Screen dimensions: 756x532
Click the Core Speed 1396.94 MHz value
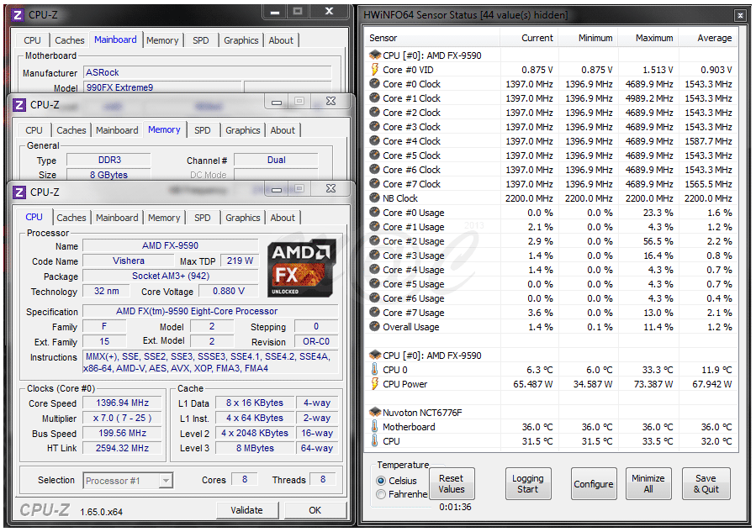tap(122, 403)
